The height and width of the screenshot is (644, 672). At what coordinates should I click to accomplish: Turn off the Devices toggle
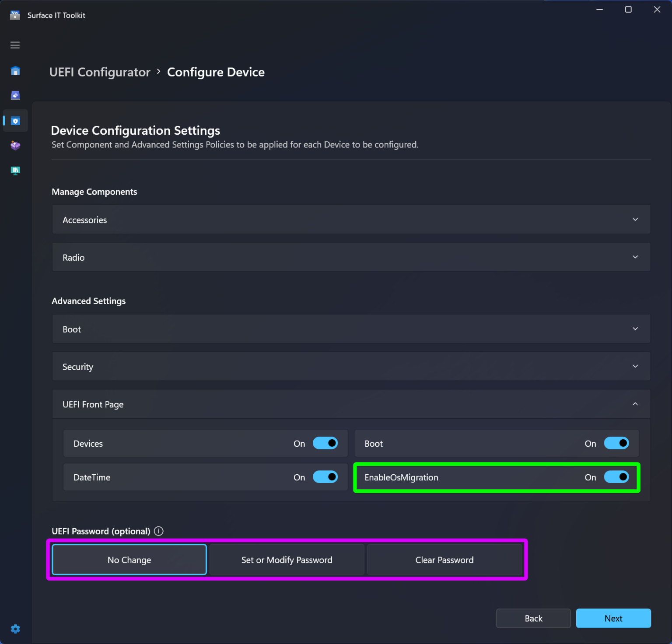pyautogui.click(x=325, y=443)
